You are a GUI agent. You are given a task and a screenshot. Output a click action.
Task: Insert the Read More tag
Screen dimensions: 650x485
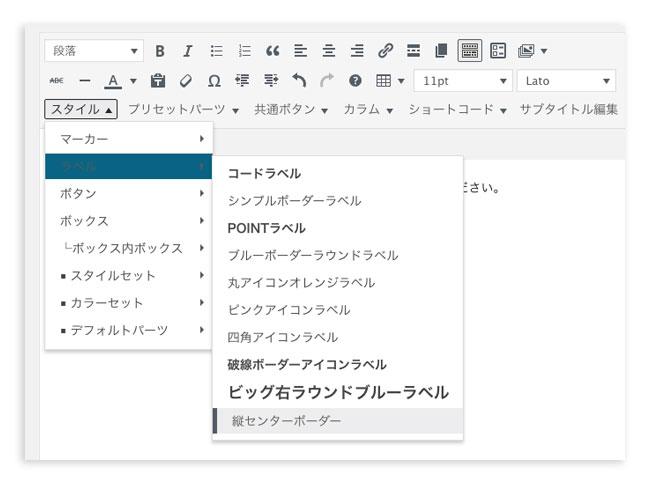tap(413, 51)
